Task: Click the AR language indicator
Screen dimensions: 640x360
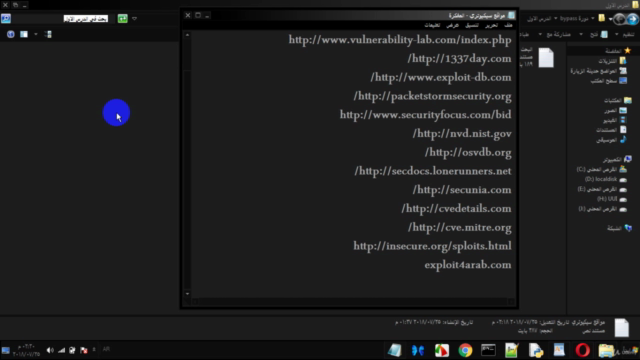Action: (x=106, y=349)
